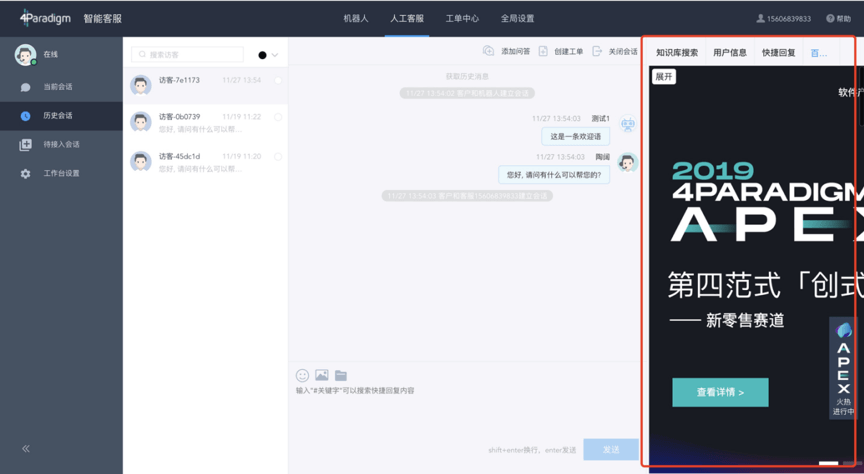
Task: Open 工作台设置 in sidebar
Action: tap(61, 173)
